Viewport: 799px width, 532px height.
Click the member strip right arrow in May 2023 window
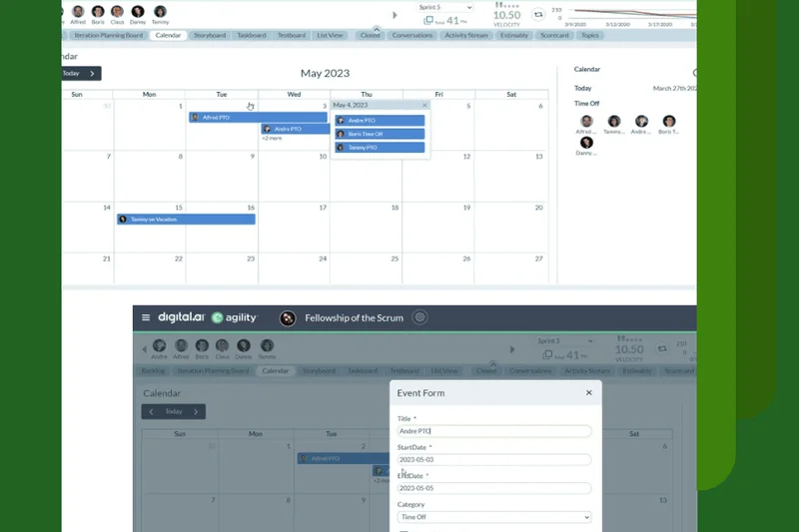[x=395, y=15]
